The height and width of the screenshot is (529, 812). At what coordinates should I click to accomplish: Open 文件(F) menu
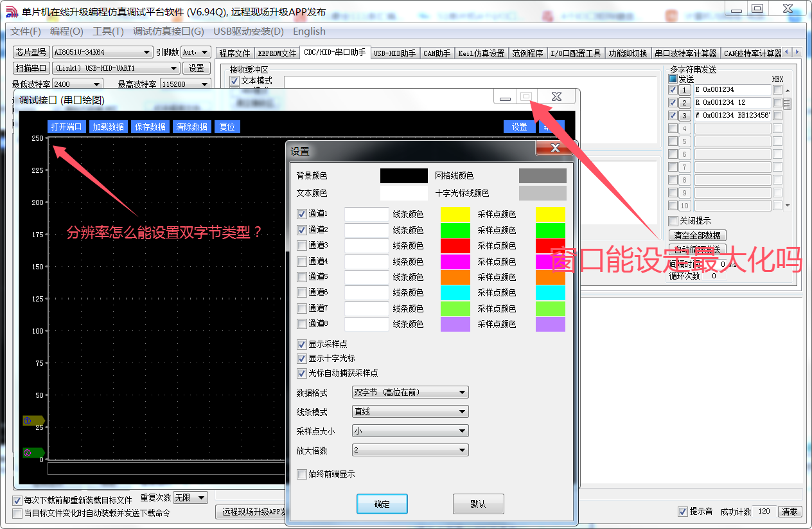tap(26, 31)
